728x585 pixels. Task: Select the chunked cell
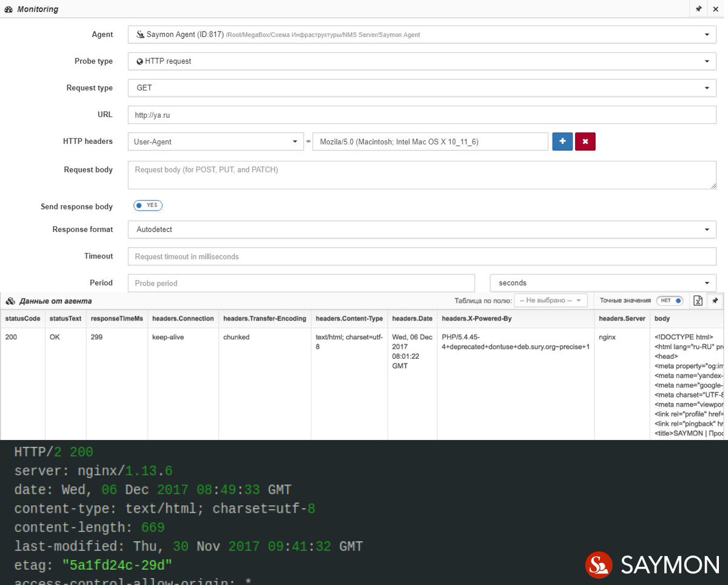(x=265, y=384)
